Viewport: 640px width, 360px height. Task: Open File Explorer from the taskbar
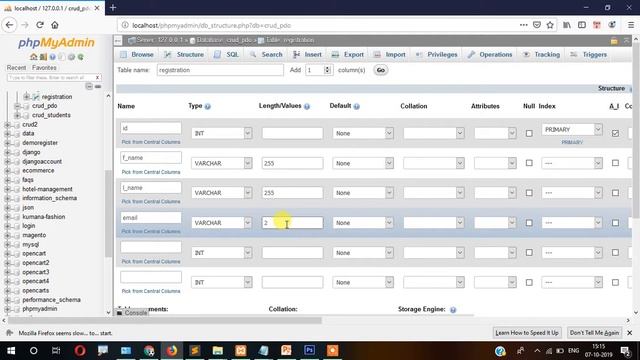pyautogui.click(x=218, y=351)
